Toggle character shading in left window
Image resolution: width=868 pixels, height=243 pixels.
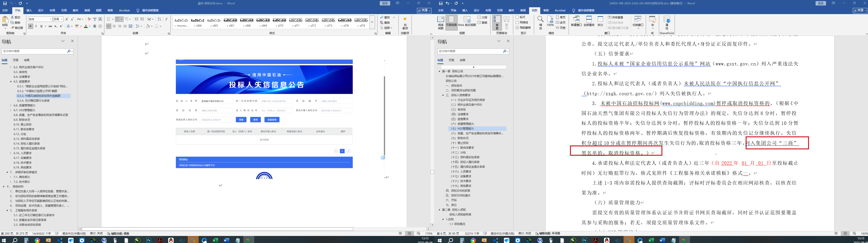click(x=95, y=26)
